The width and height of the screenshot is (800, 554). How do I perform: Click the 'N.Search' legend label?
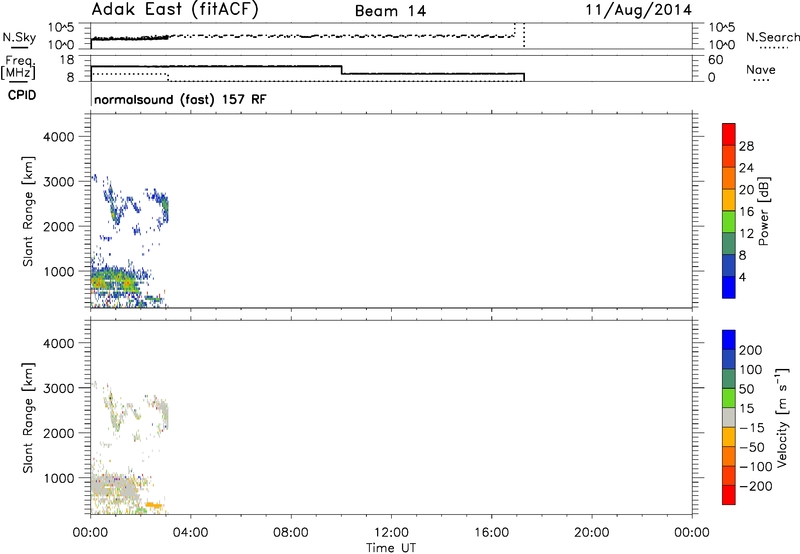772,37
